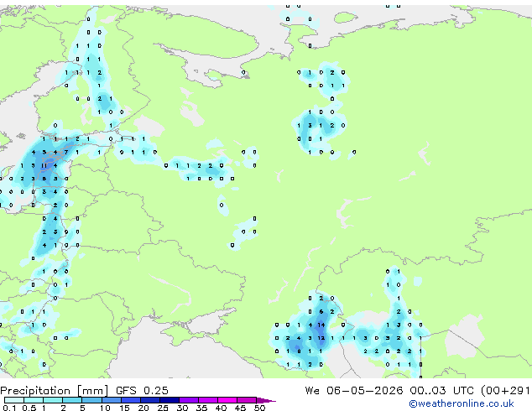
Task: Click the 'Precipitation' title word
Action: tap(35, 391)
